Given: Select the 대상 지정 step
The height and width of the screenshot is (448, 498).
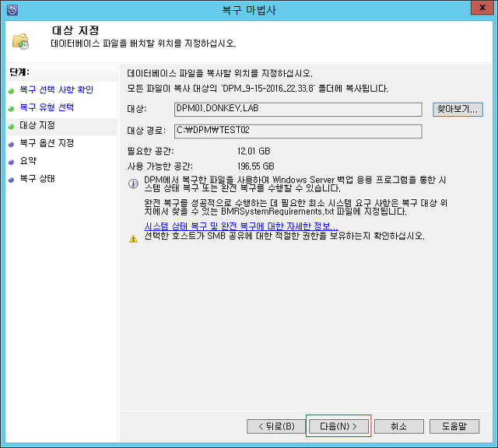Looking at the screenshot, I should (37, 125).
